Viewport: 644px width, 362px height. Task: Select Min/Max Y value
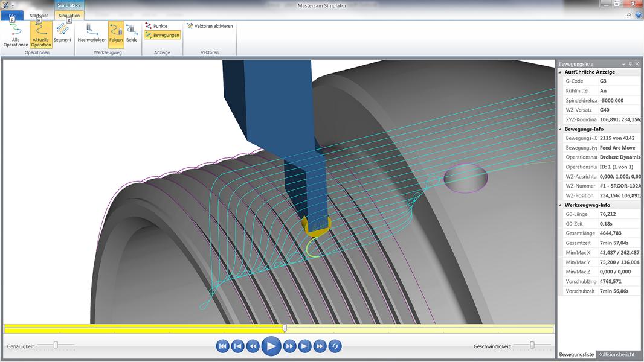pos(619,262)
